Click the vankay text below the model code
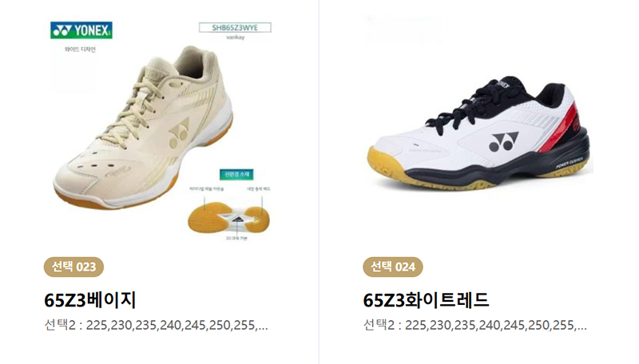The image size is (639, 364). pyautogui.click(x=235, y=37)
